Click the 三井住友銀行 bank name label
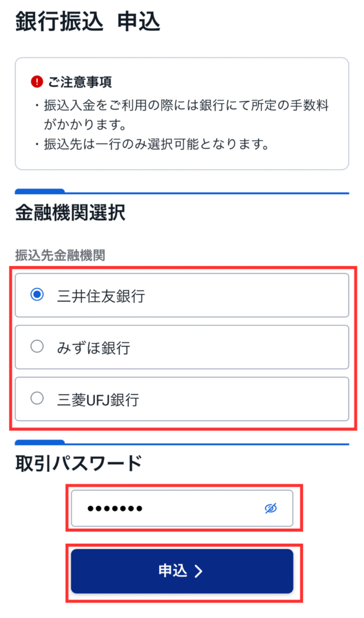 click(101, 296)
